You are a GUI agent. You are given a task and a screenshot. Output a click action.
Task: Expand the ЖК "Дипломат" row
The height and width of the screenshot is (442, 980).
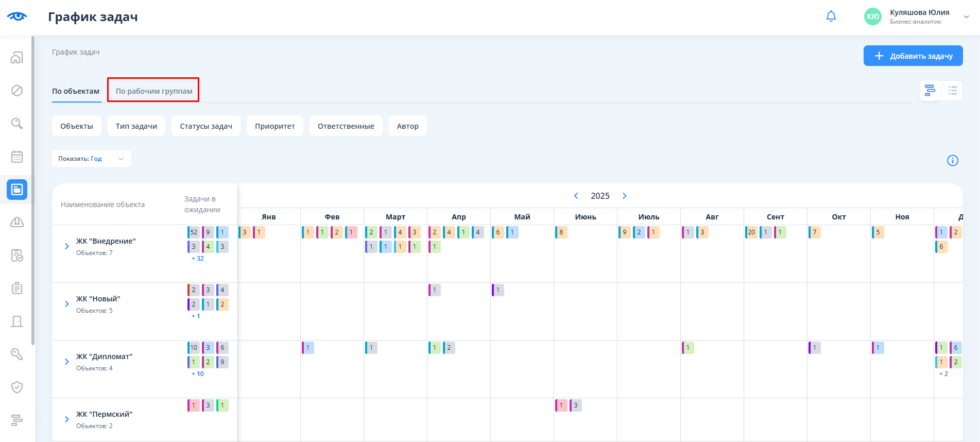[66, 362]
